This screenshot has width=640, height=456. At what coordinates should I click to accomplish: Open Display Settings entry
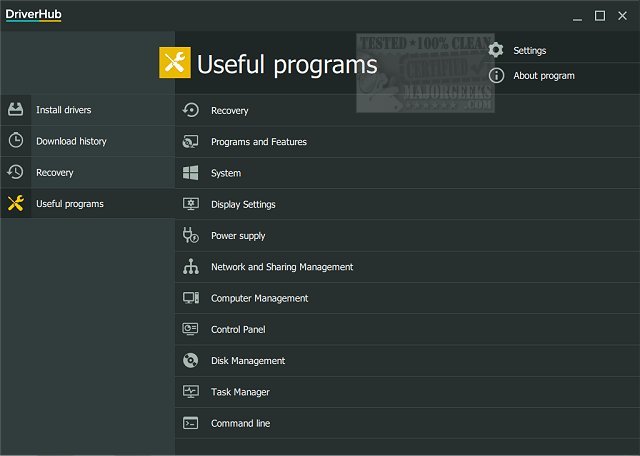coord(243,204)
